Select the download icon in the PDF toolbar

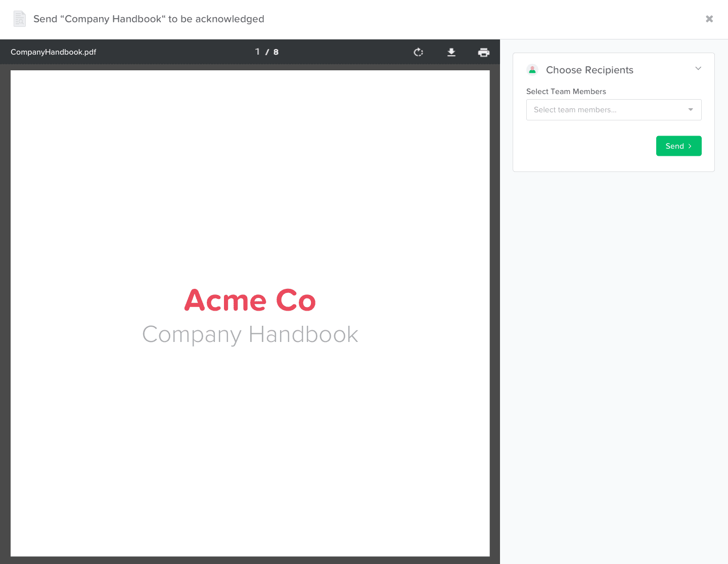pos(451,52)
